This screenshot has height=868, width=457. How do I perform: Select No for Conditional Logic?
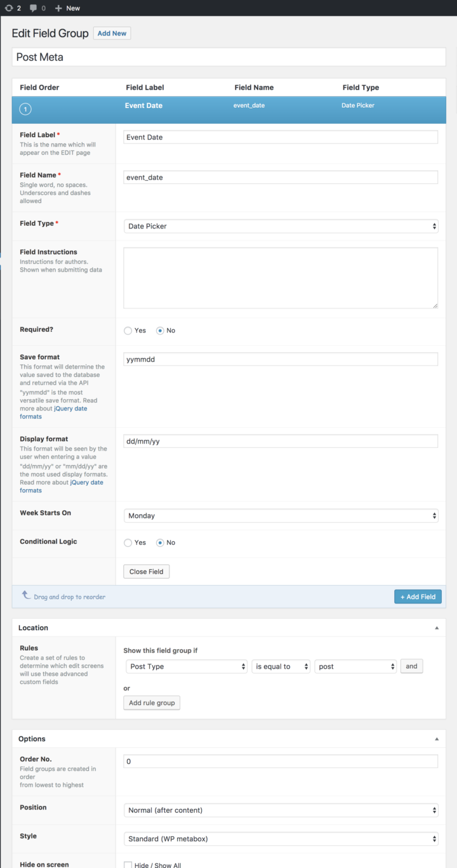(160, 542)
